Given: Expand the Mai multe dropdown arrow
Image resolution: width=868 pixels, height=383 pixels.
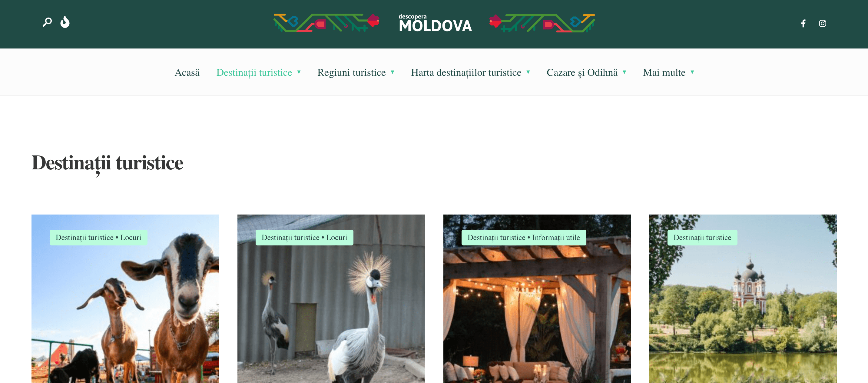Looking at the screenshot, I should pyautogui.click(x=692, y=72).
